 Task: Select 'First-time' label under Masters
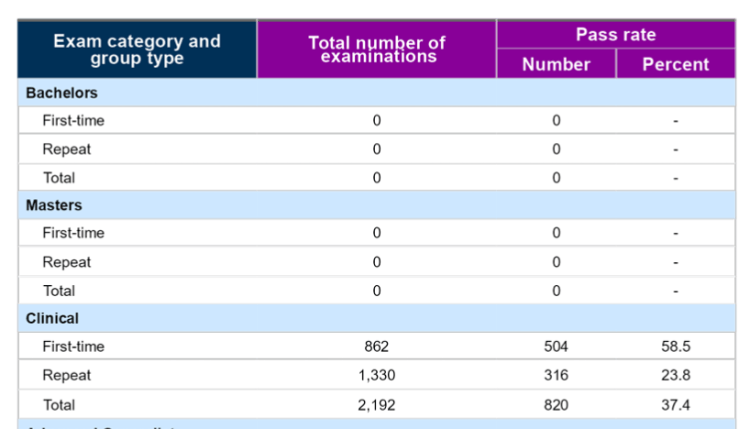click(x=74, y=233)
